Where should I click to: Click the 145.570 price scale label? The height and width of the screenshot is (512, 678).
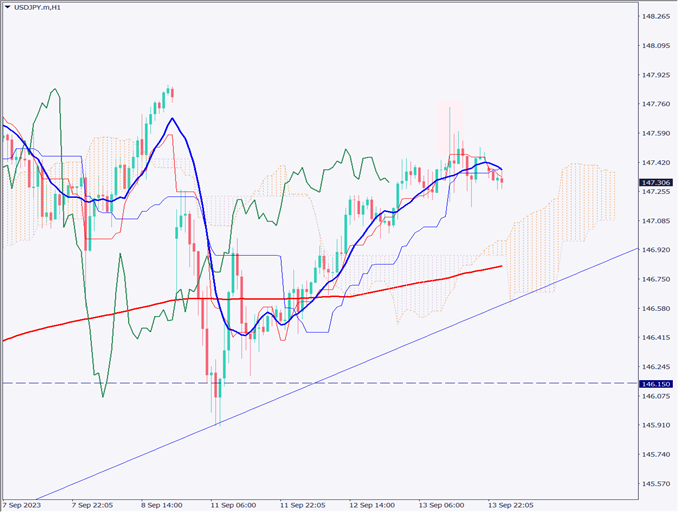[655, 484]
